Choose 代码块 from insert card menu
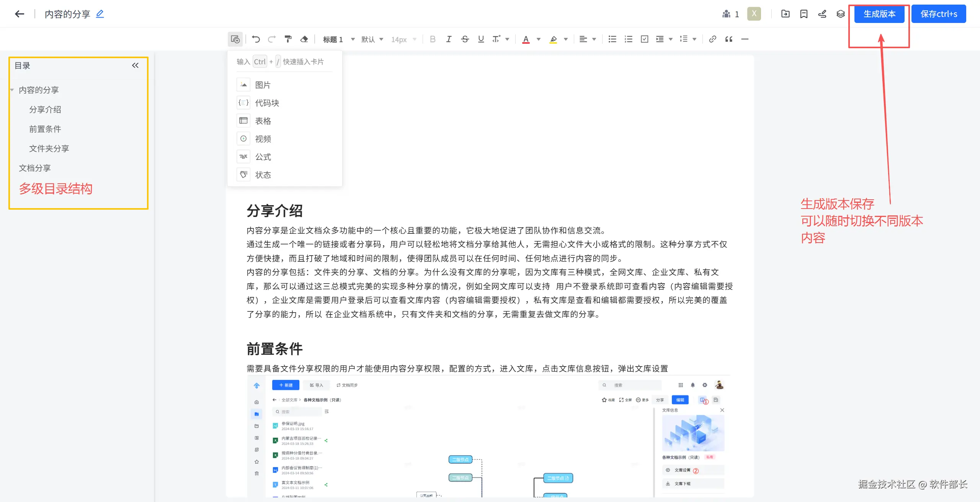The width and height of the screenshot is (980, 502). tap(267, 103)
